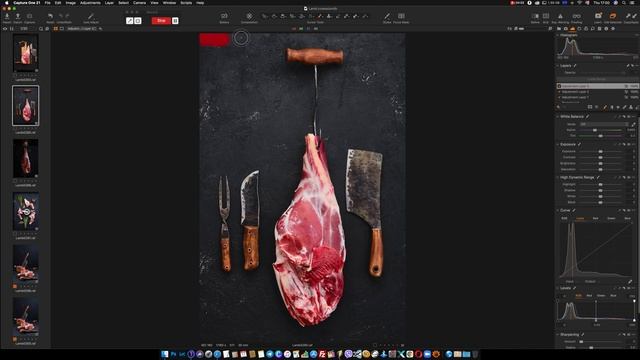Click the orange grid browser view icon
640x360 pixels.
[x=56, y=29]
